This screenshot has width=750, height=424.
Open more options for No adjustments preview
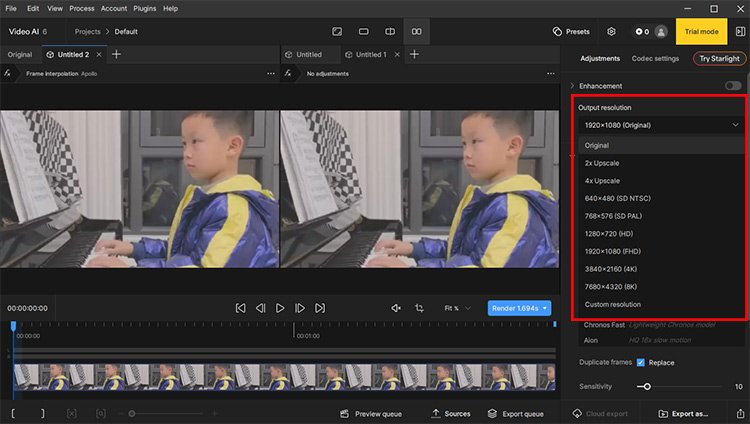tap(551, 74)
